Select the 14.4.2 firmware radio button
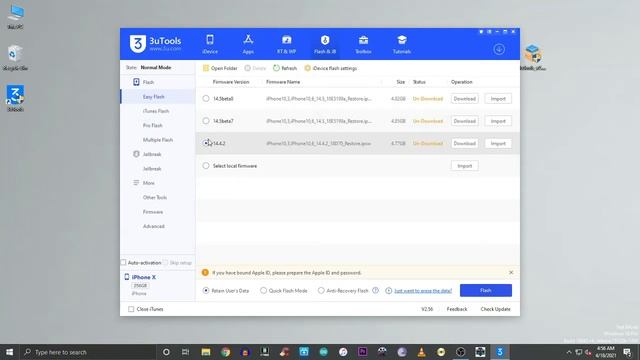The height and width of the screenshot is (360, 640). (206, 143)
